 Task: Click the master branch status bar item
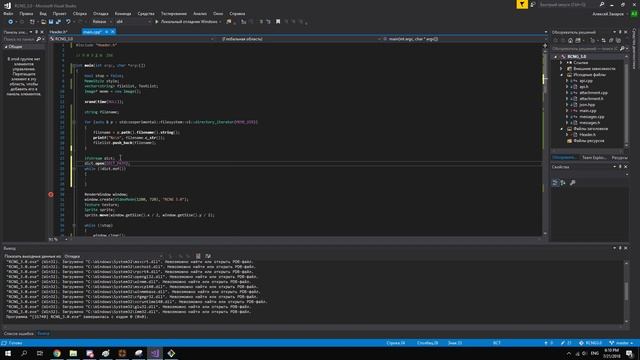pyautogui.click(x=621, y=343)
